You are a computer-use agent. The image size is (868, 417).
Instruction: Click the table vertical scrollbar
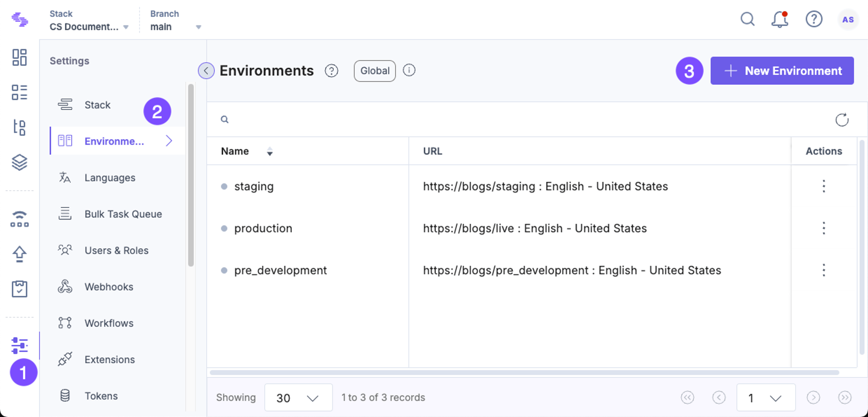click(x=862, y=248)
